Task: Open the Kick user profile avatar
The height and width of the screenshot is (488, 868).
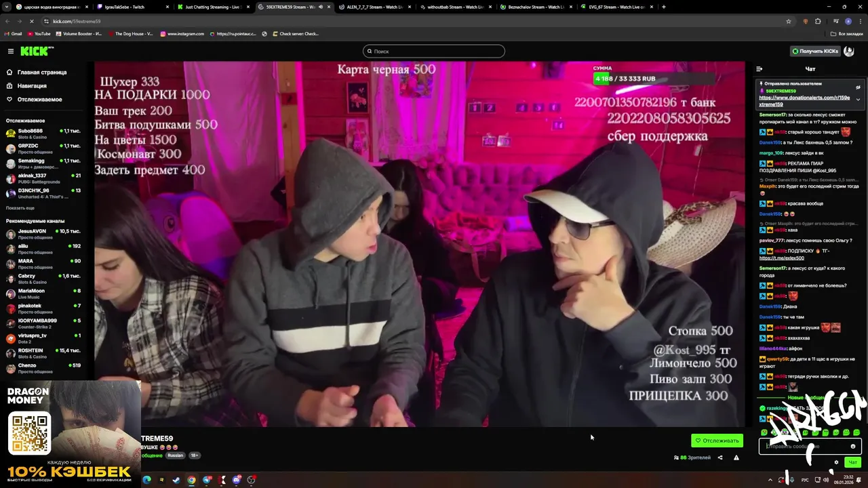Action: click(x=848, y=52)
